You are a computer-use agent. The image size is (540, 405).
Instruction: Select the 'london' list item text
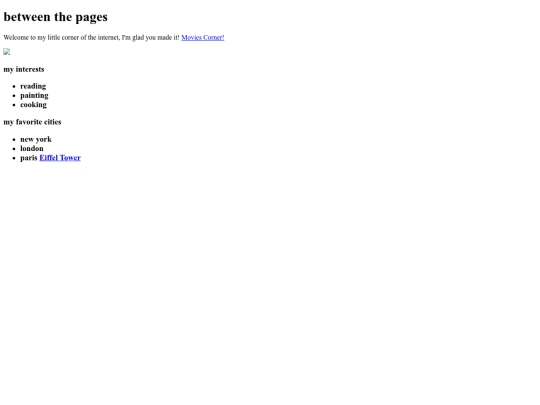tap(32, 148)
